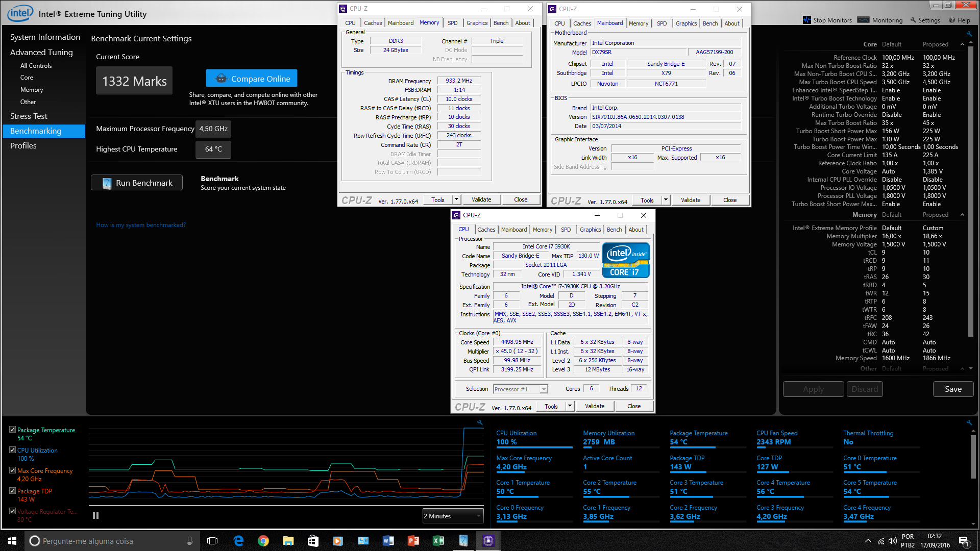980x551 pixels.
Task: Open the Windows Start menu
Action: pyautogui.click(x=12, y=541)
